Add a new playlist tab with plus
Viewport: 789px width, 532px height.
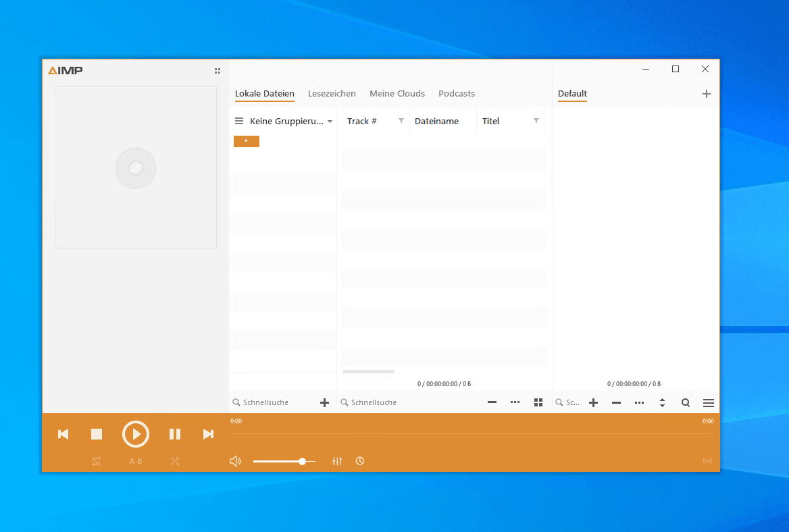[707, 94]
